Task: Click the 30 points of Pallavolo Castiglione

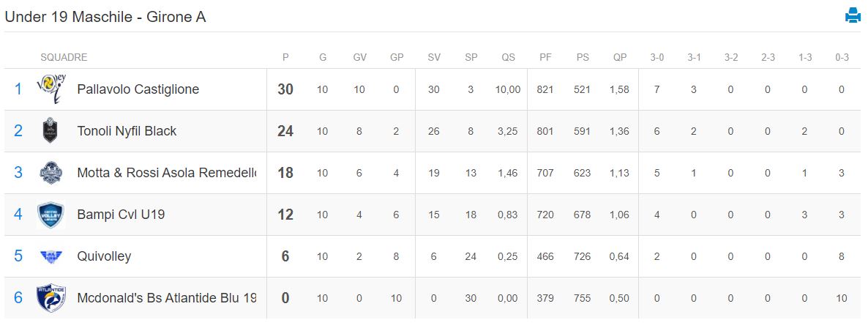Action: (285, 89)
